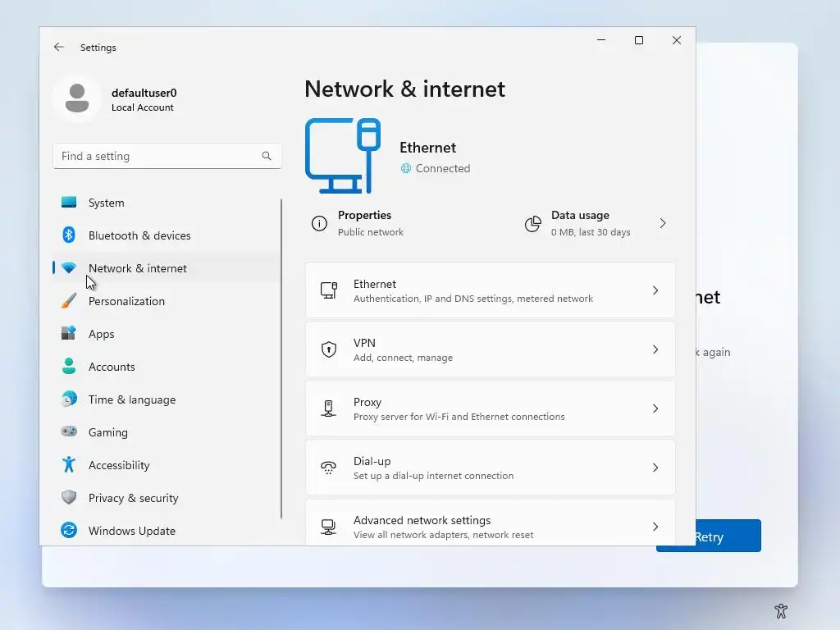Go to Bluetooth & devices
The height and width of the screenshot is (630, 840).
[167, 235]
